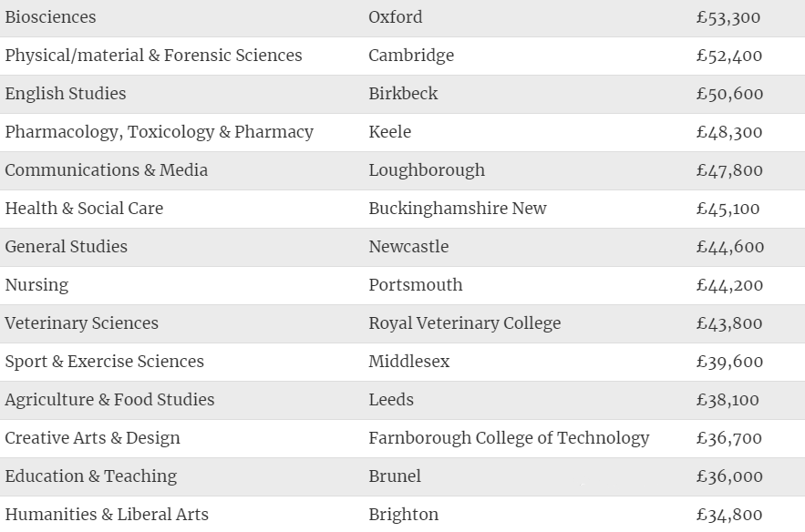Click the Oxford university cell
This screenshot has width=805, height=532.
pyautogui.click(x=396, y=17)
